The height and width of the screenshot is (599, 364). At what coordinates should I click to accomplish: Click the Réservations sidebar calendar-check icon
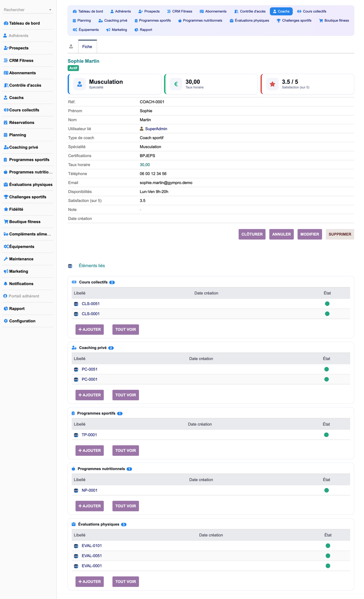point(6,123)
